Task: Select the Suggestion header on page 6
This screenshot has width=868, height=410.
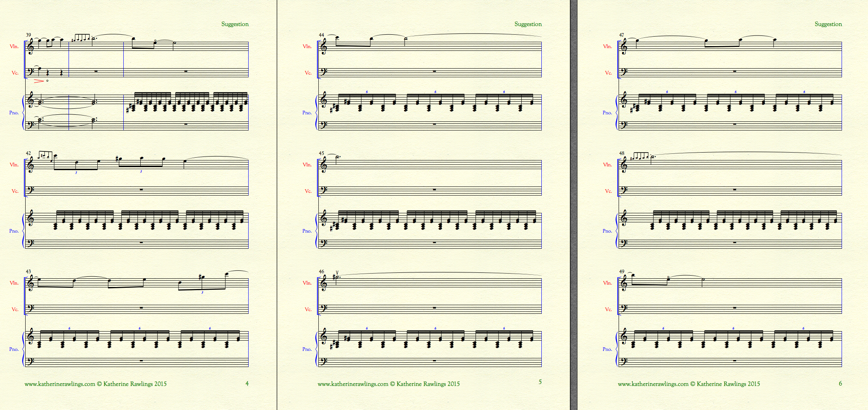Action: coord(828,24)
